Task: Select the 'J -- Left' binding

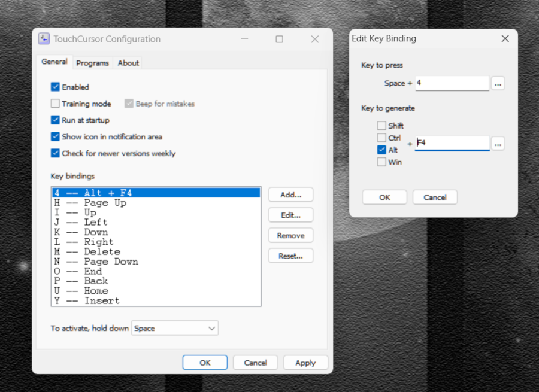Action: [x=156, y=222]
